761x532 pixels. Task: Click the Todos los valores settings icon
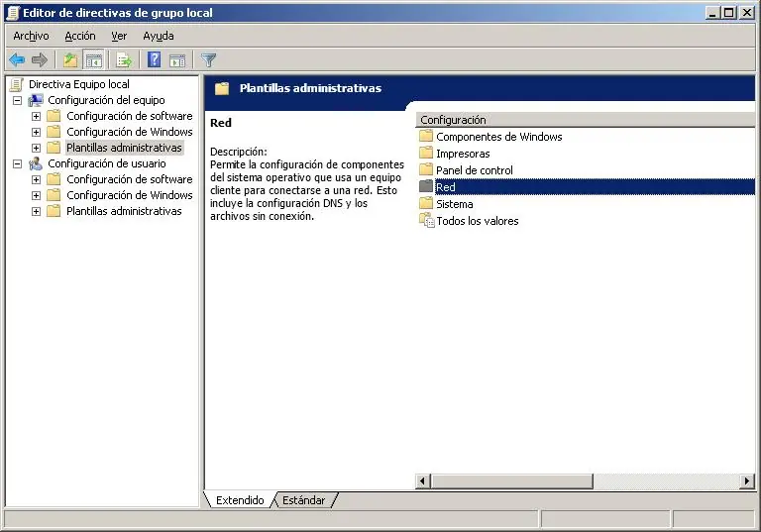point(427,220)
